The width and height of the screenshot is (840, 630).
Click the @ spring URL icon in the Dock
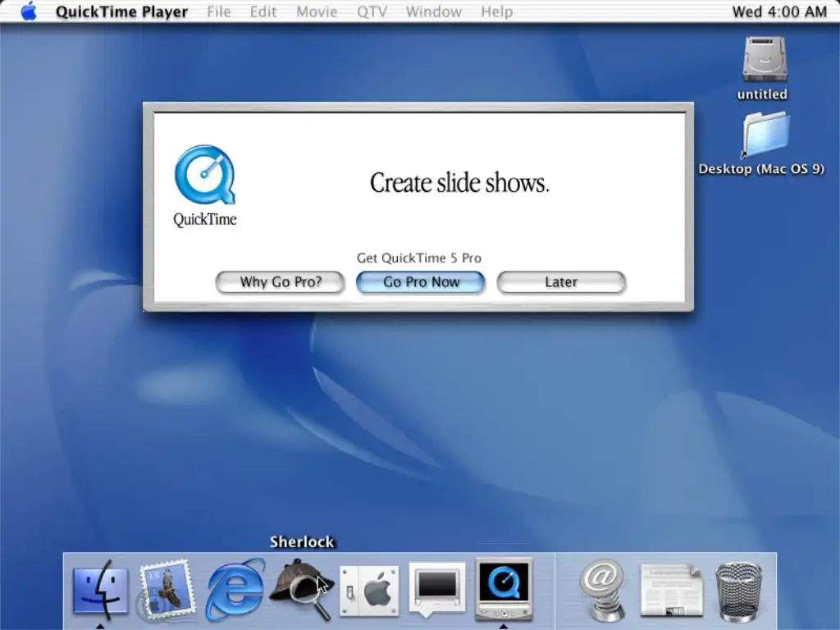coord(603,591)
